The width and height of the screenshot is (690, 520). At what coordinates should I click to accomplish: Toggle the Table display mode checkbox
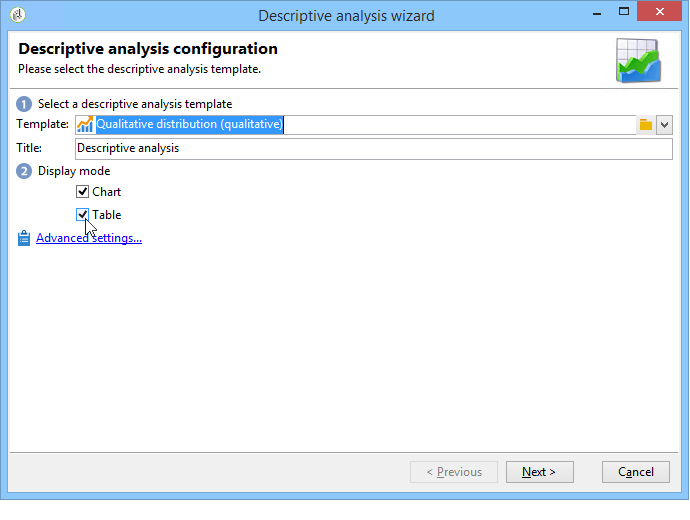82,215
